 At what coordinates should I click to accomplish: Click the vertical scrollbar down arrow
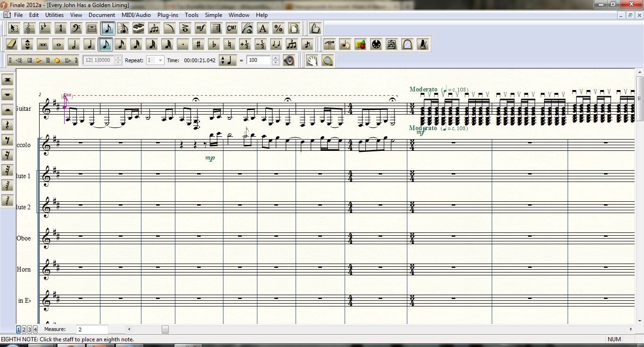click(640, 321)
